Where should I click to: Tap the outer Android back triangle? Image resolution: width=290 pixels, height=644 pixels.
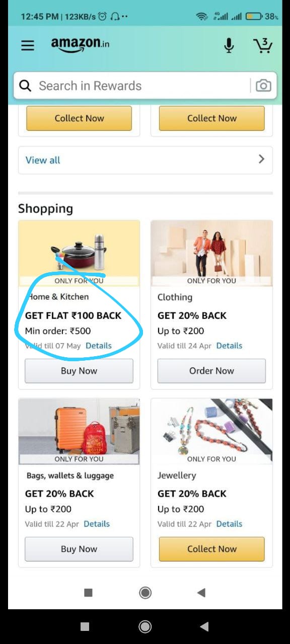204,626
